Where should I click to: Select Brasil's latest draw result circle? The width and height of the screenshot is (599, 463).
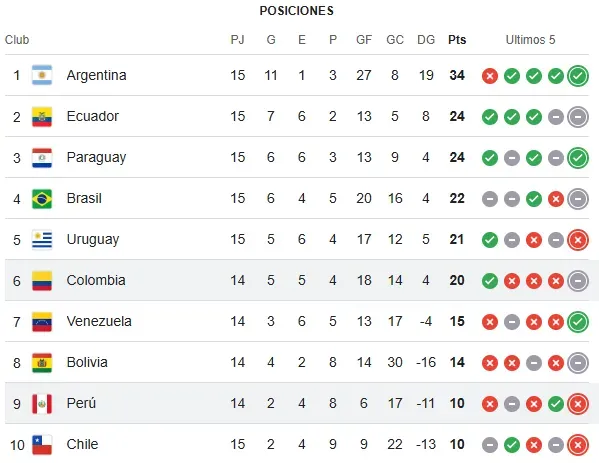[x=578, y=199]
